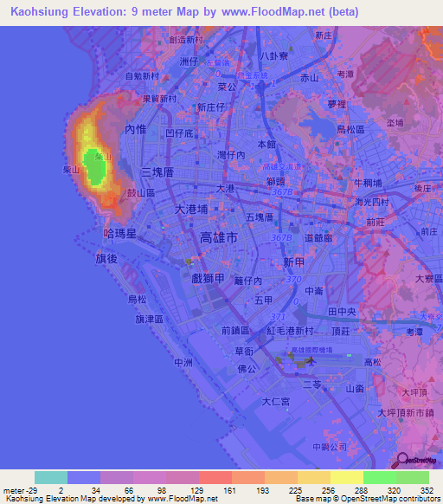Screen dimensions: 443x504
Task: Click the 烏松區 district label
Action: (x=350, y=130)
